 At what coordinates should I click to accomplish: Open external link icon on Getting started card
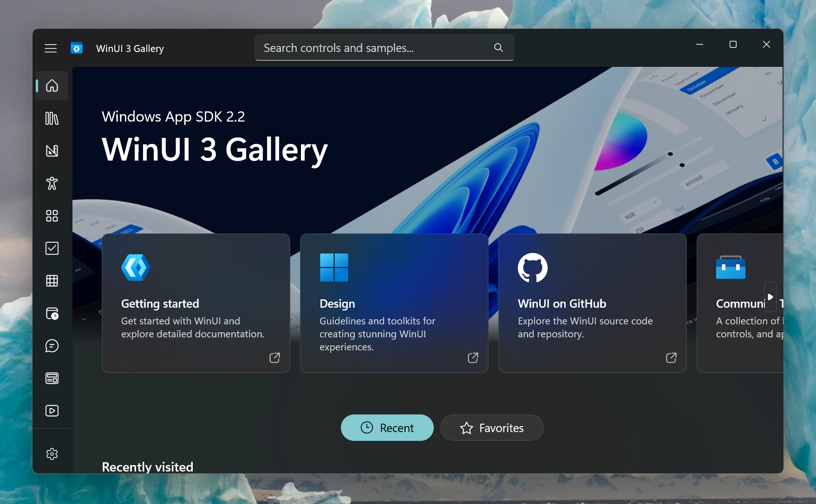point(274,358)
